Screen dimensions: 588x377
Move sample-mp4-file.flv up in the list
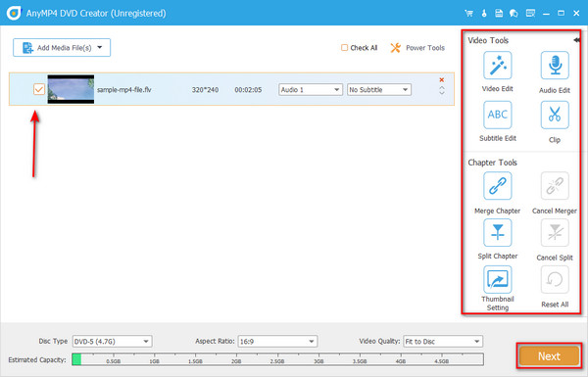click(442, 88)
